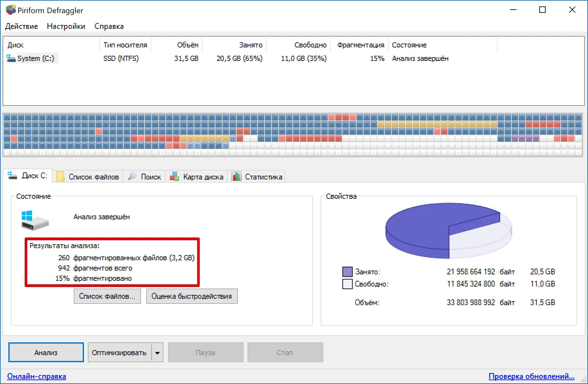Select the System (C:) drive row
The height and width of the screenshot is (384, 588).
(250, 58)
